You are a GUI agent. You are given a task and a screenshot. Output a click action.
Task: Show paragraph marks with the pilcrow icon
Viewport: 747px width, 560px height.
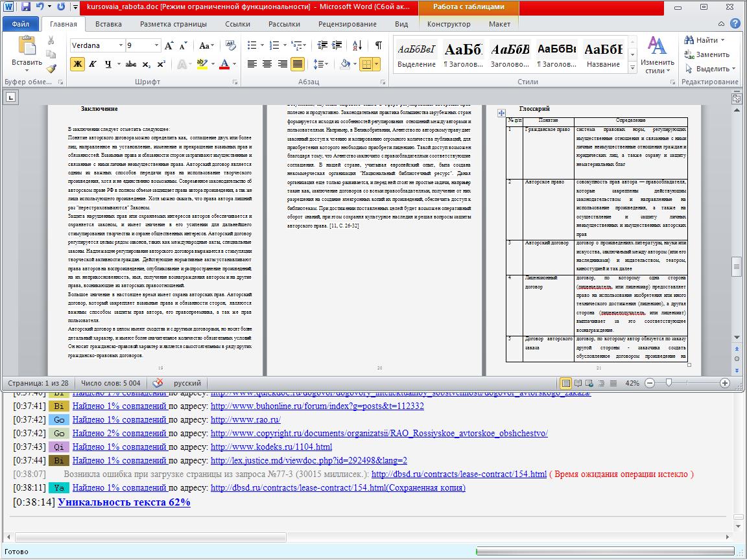(378, 45)
